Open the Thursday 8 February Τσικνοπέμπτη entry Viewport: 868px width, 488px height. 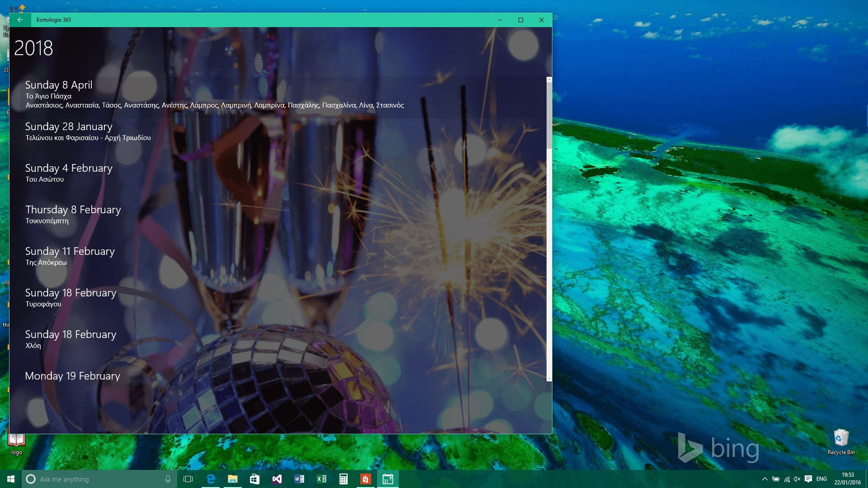[73, 210]
